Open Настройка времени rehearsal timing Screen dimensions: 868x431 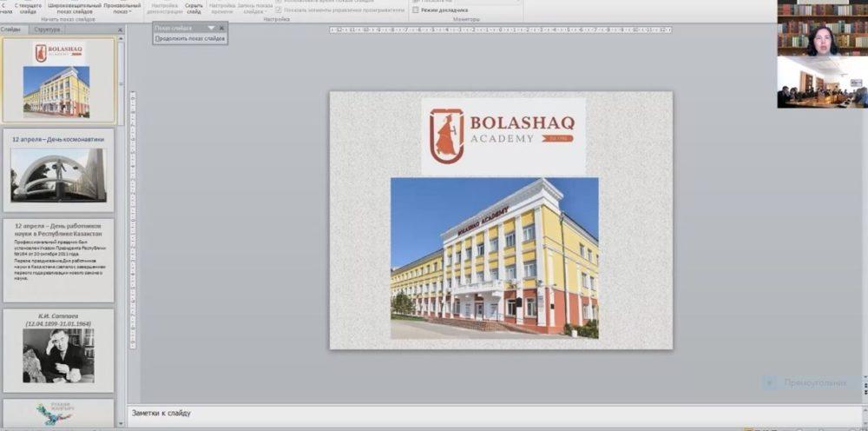pyautogui.click(x=221, y=8)
